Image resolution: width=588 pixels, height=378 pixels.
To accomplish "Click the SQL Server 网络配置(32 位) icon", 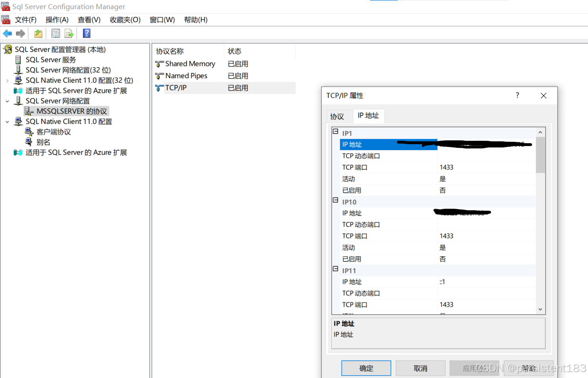I will [18, 70].
